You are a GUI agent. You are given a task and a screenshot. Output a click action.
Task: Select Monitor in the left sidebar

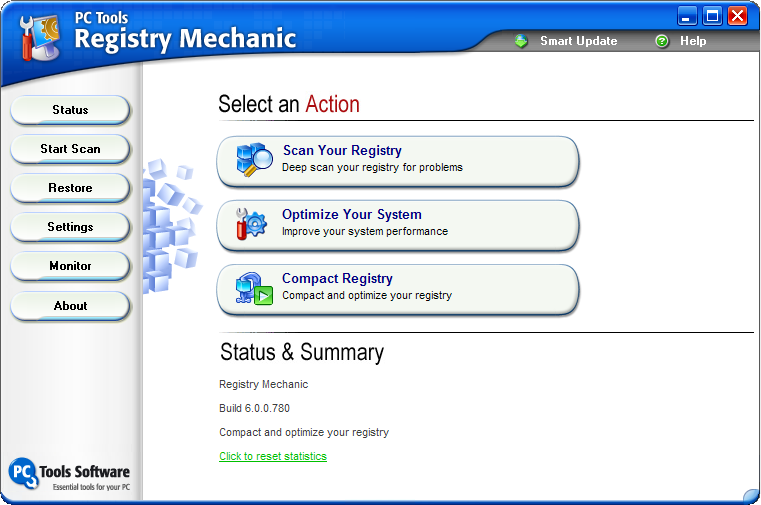70,266
